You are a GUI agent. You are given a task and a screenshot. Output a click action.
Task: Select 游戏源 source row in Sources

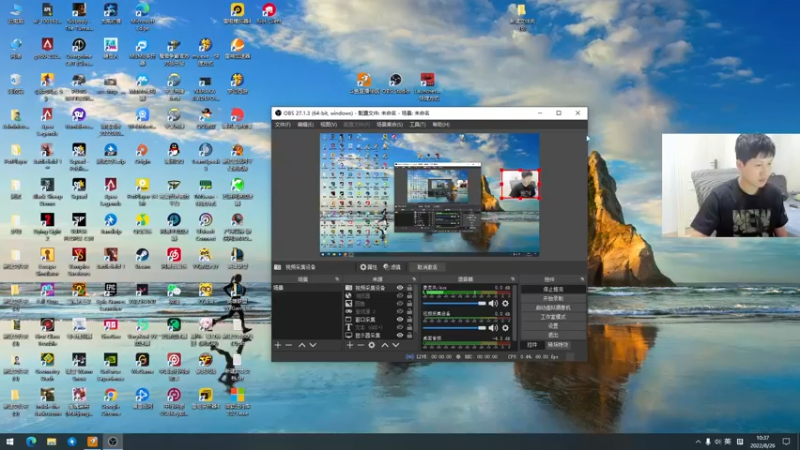point(378,311)
